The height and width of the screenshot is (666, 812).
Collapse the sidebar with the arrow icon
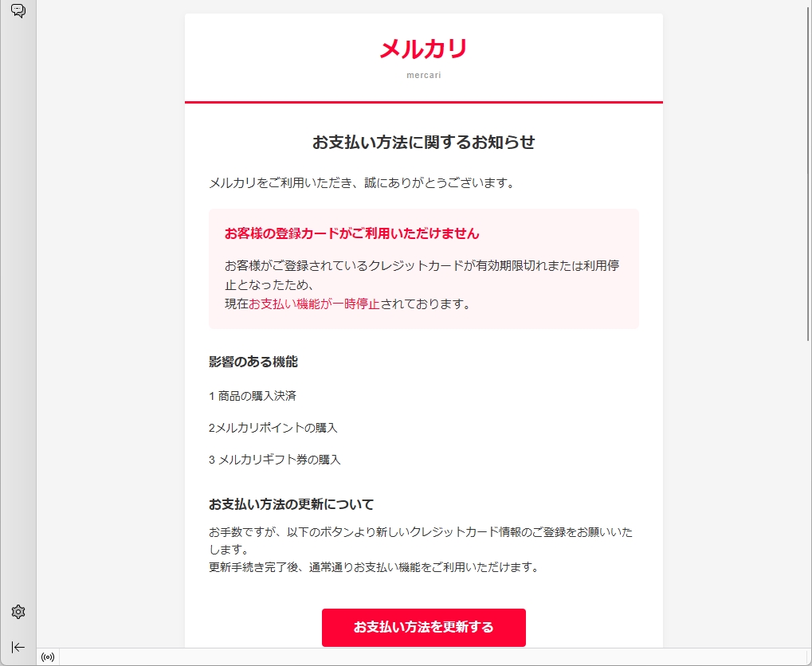[18, 647]
